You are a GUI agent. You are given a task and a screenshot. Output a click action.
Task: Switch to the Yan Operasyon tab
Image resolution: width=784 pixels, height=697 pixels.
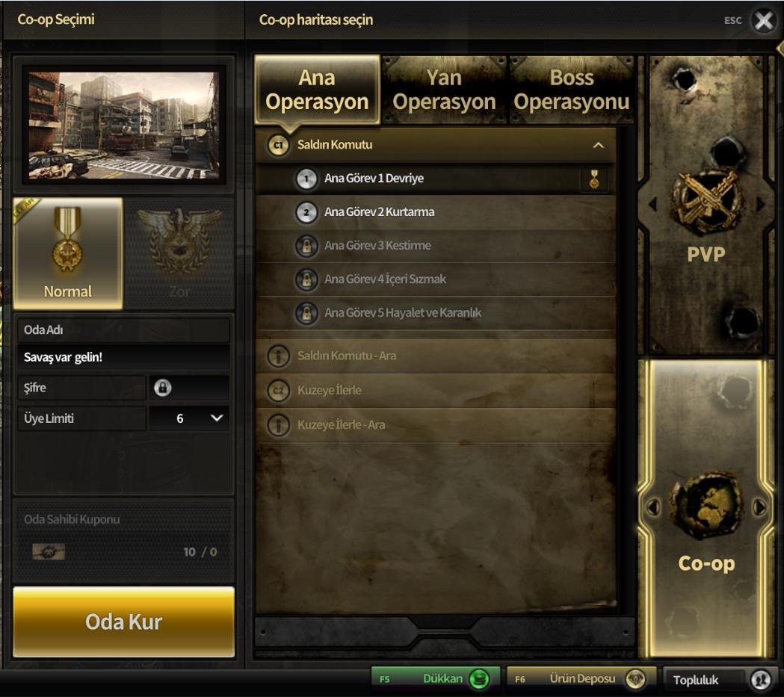(444, 90)
